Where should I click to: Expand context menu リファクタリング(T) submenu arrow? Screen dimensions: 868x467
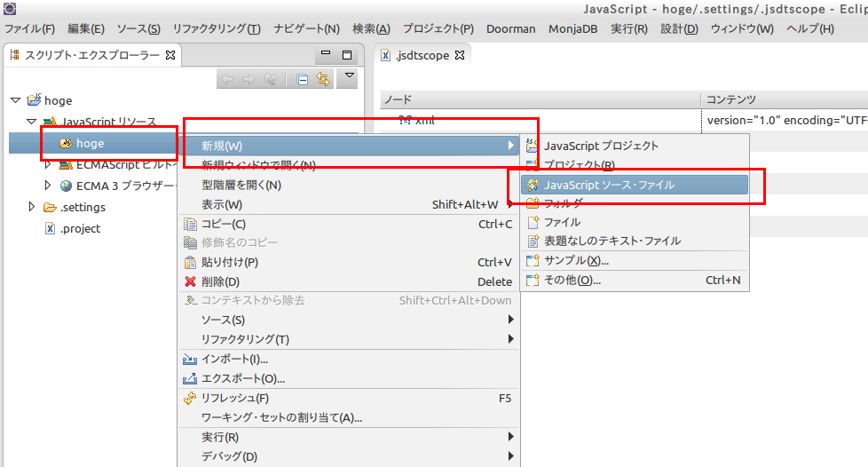510,339
